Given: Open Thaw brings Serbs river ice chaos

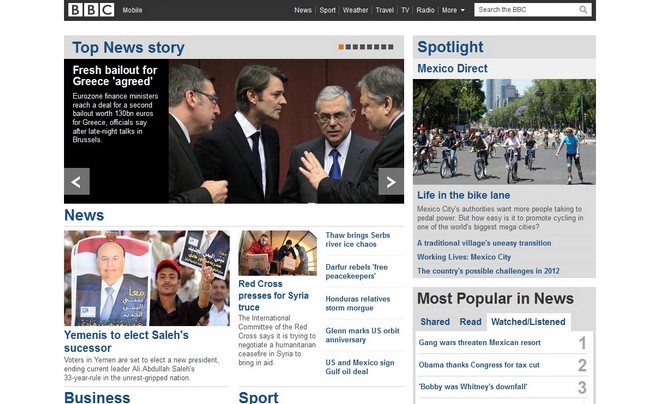Looking at the screenshot, I should point(357,240).
